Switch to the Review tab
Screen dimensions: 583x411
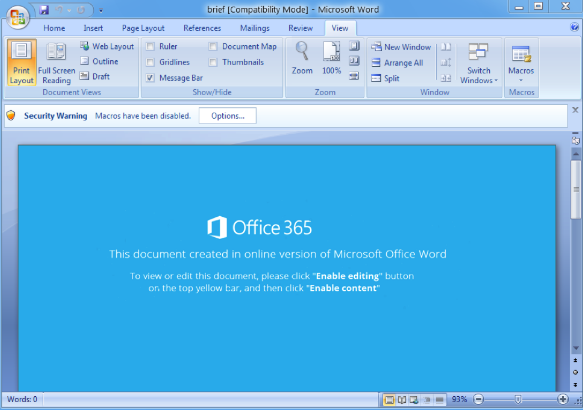[300, 28]
